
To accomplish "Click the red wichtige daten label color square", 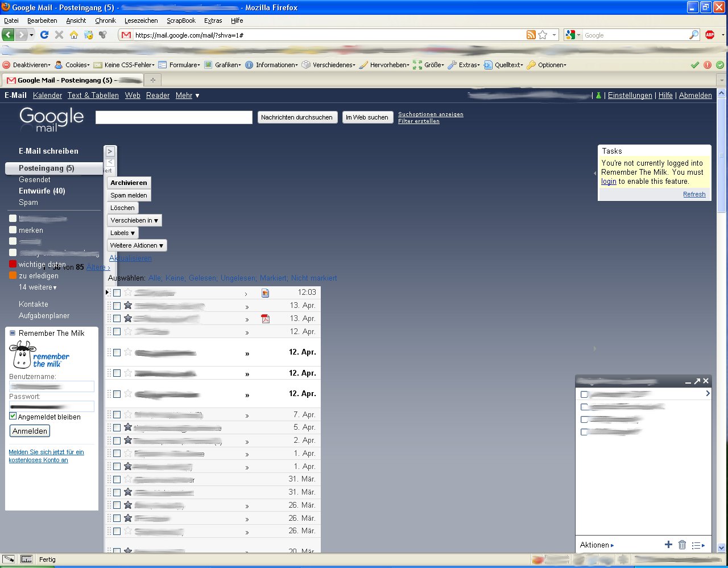I will point(13,264).
